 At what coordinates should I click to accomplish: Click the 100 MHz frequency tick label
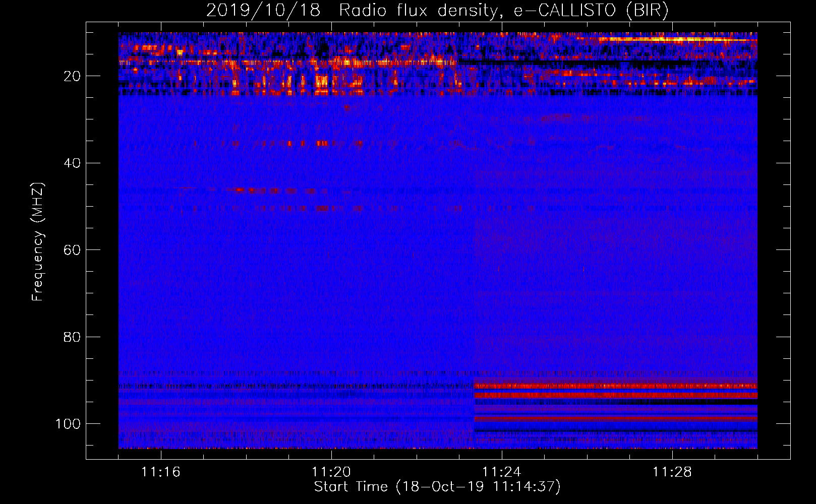click(68, 424)
